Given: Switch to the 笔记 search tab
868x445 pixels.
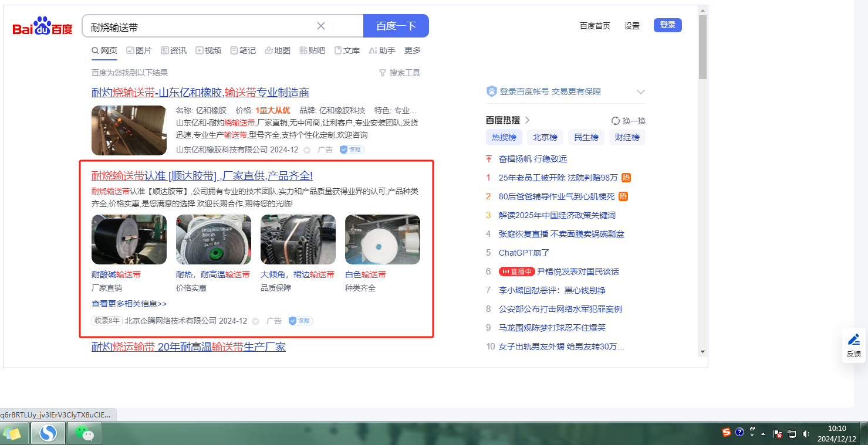Looking at the screenshot, I should (243, 50).
